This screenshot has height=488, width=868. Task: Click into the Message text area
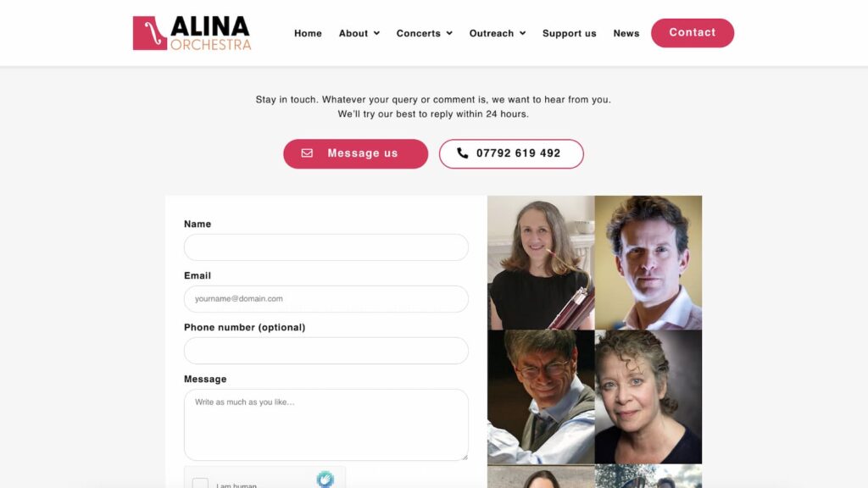[326, 425]
